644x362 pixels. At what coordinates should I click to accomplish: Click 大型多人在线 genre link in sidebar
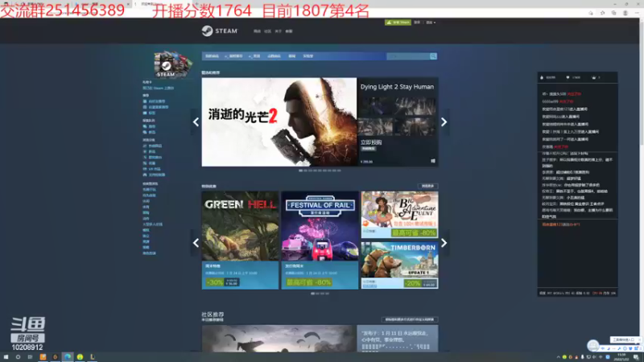point(152,224)
